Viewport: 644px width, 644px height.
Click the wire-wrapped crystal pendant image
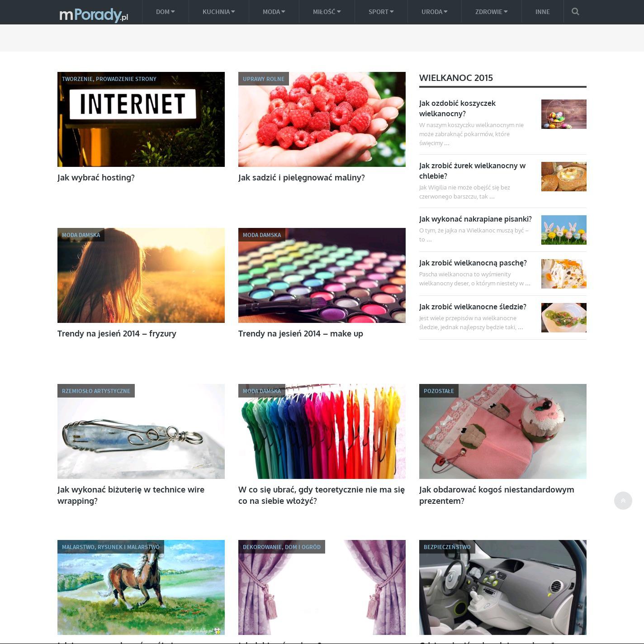[141, 431]
